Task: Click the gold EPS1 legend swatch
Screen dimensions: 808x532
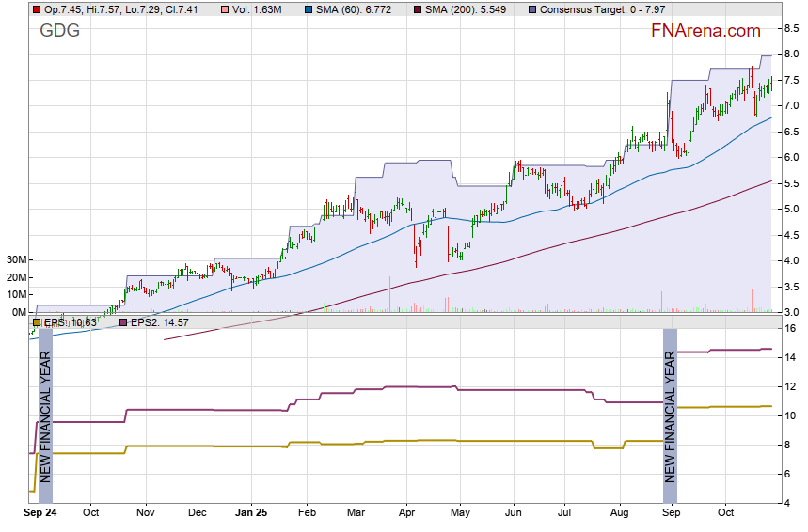Action: click(37, 322)
